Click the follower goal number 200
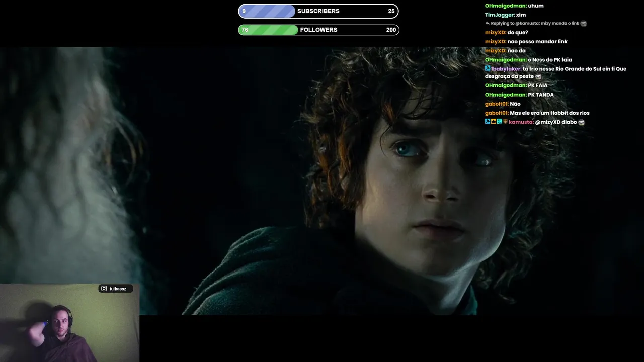 pyautogui.click(x=391, y=30)
